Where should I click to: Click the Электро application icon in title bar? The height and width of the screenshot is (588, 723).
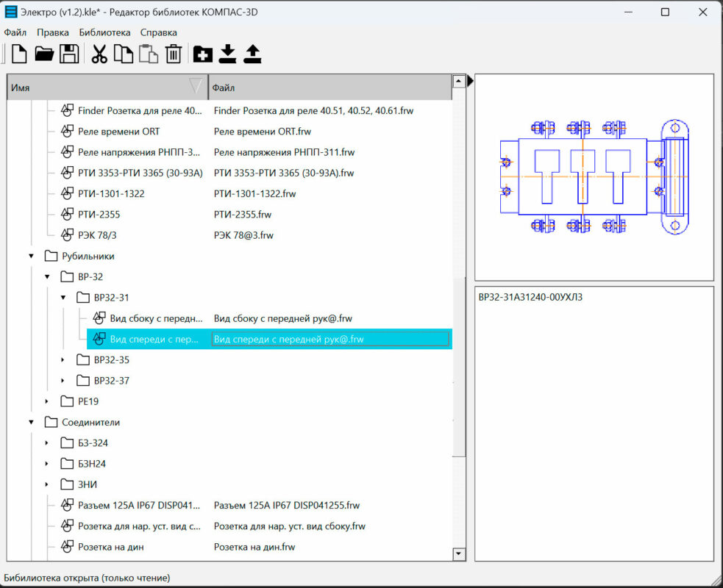pyautogui.click(x=10, y=12)
